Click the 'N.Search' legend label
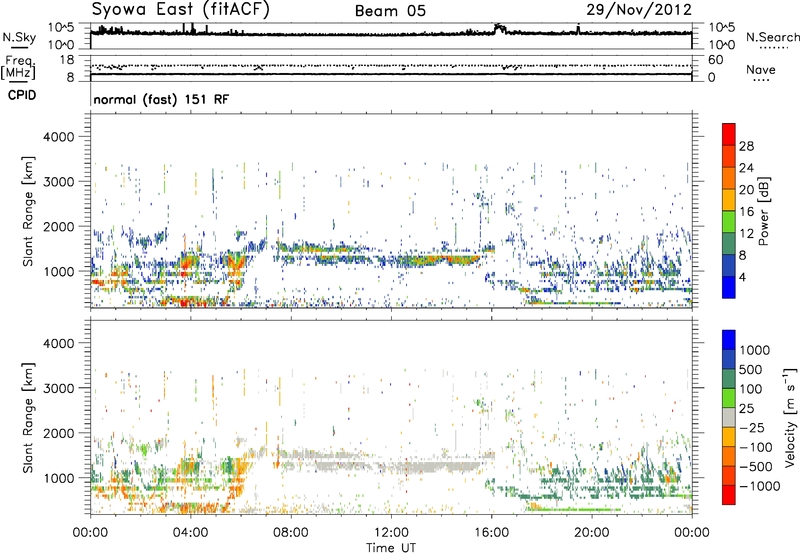 click(772, 37)
